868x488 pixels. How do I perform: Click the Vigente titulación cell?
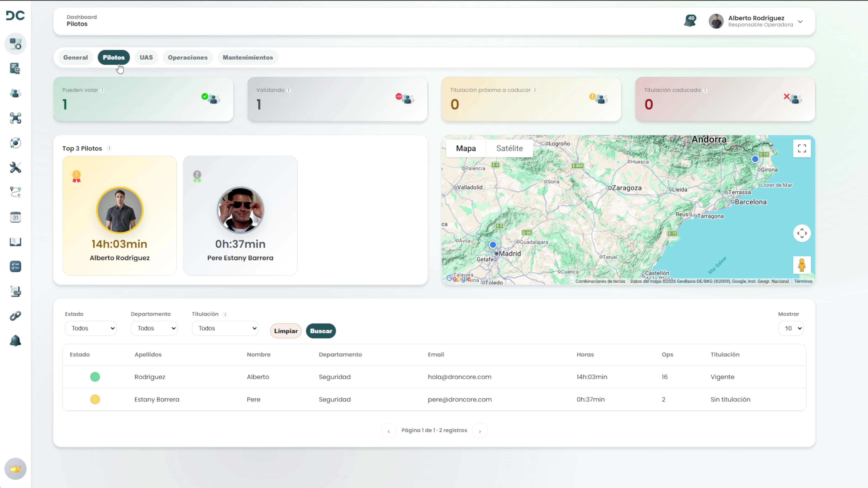(722, 377)
